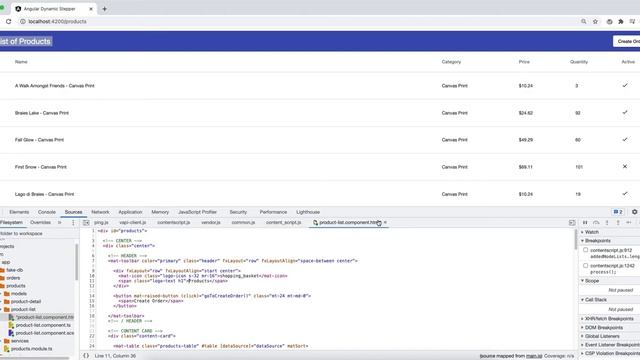Click the Step debugger icon
This screenshot has width=640, height=360.
pyautogui.click(x=629, y=222)
